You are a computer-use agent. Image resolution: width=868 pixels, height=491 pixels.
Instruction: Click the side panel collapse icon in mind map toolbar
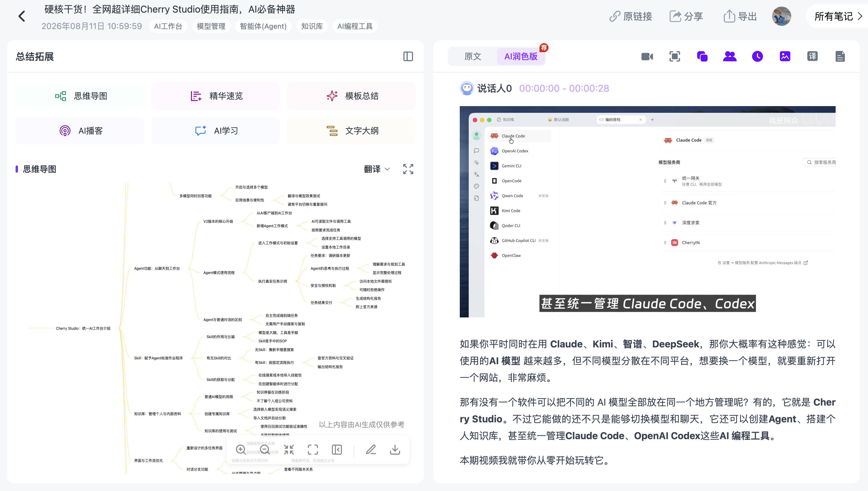pyautogui.click(x=337, y=450)
